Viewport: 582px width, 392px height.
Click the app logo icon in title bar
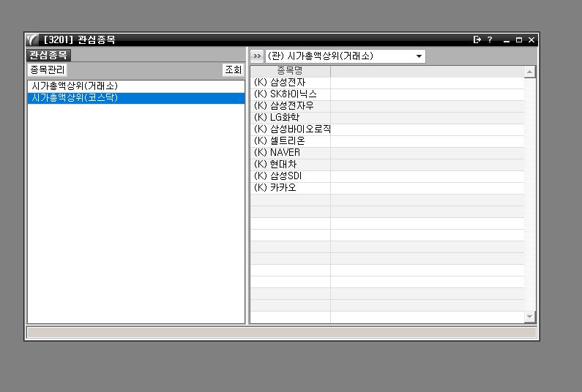[33, 40]
